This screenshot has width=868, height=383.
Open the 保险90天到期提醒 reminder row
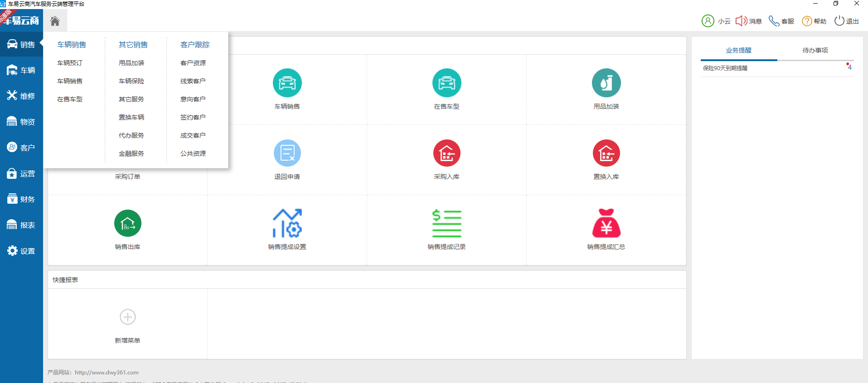[x=777, y=68]
